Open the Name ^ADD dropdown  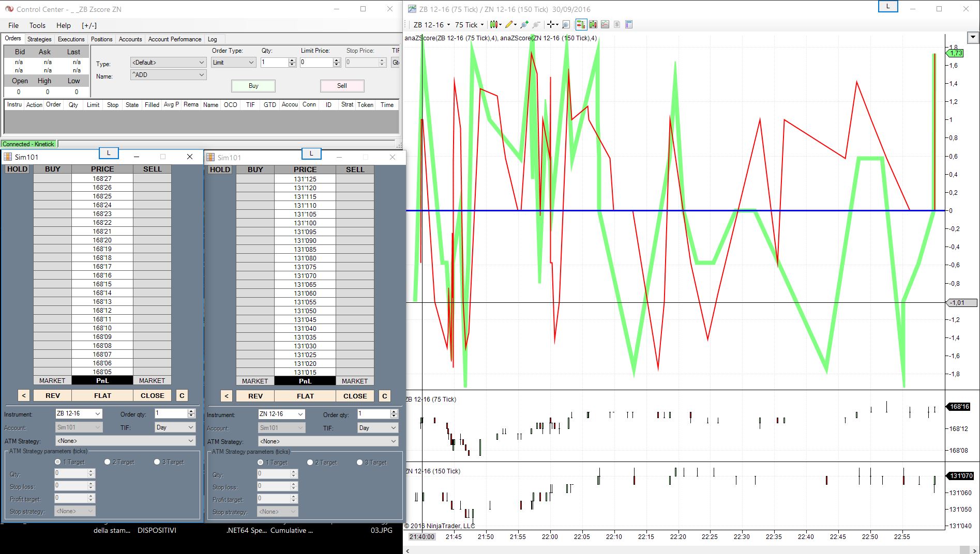[168, 75]
